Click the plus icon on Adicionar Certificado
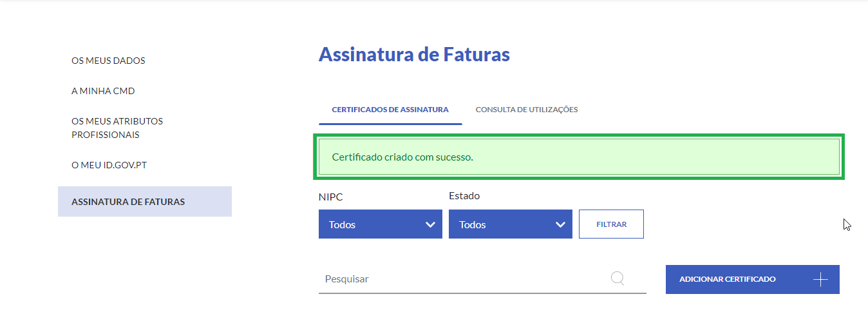The image size is (868, 323). tap(820, 279)
